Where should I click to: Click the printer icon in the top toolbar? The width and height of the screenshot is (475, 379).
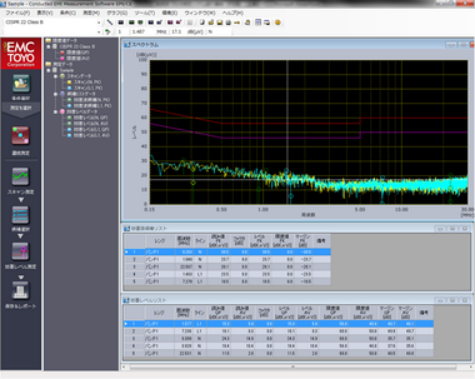pos(228,22)
